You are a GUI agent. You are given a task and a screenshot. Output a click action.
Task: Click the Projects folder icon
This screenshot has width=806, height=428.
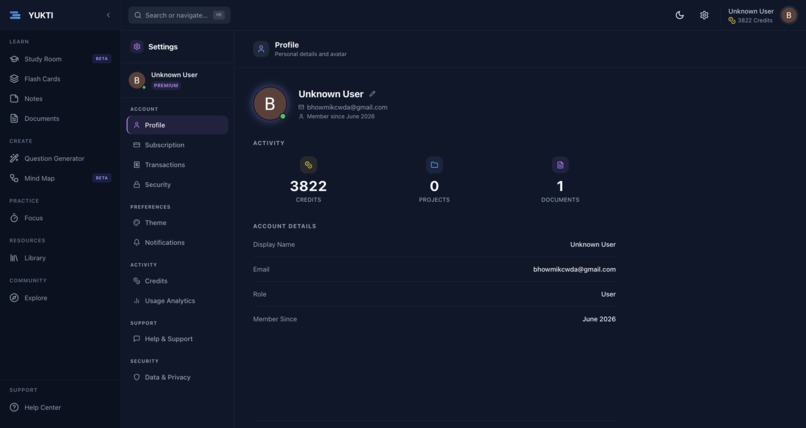pos(434,165)
